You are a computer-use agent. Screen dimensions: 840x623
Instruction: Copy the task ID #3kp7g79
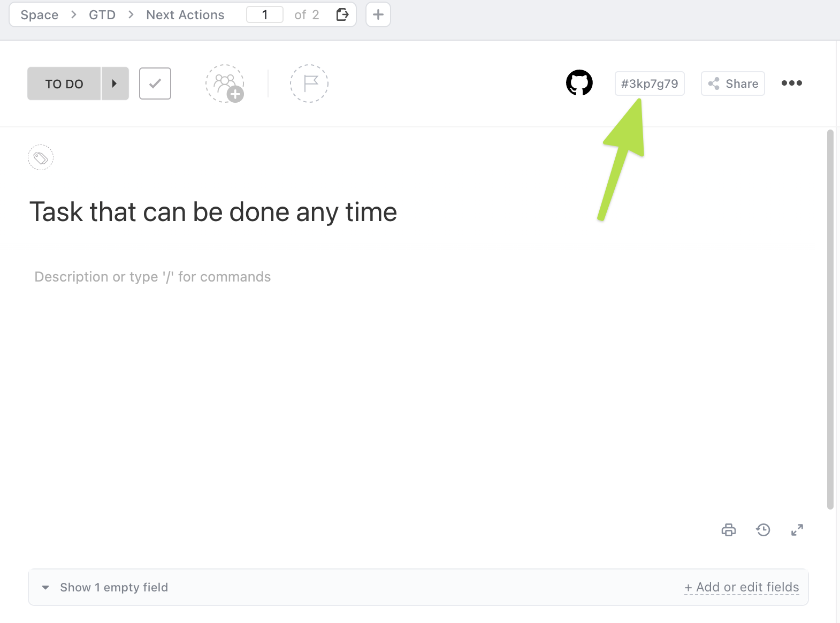pyautogui.click(x=649, y=83)
